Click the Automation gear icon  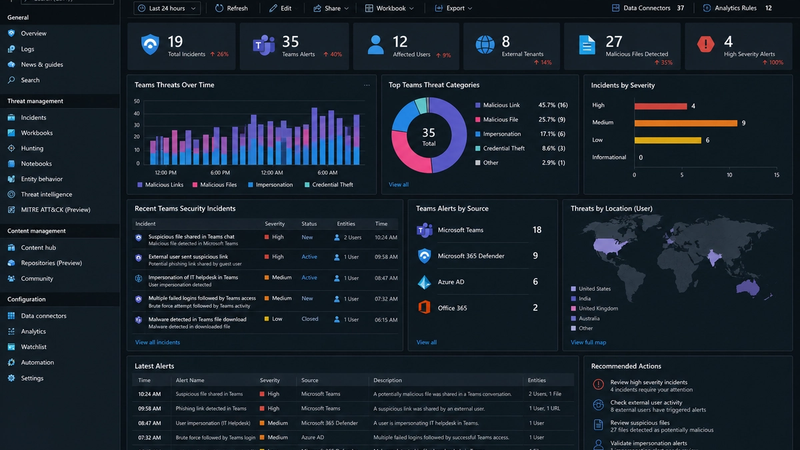pos(11,362)
